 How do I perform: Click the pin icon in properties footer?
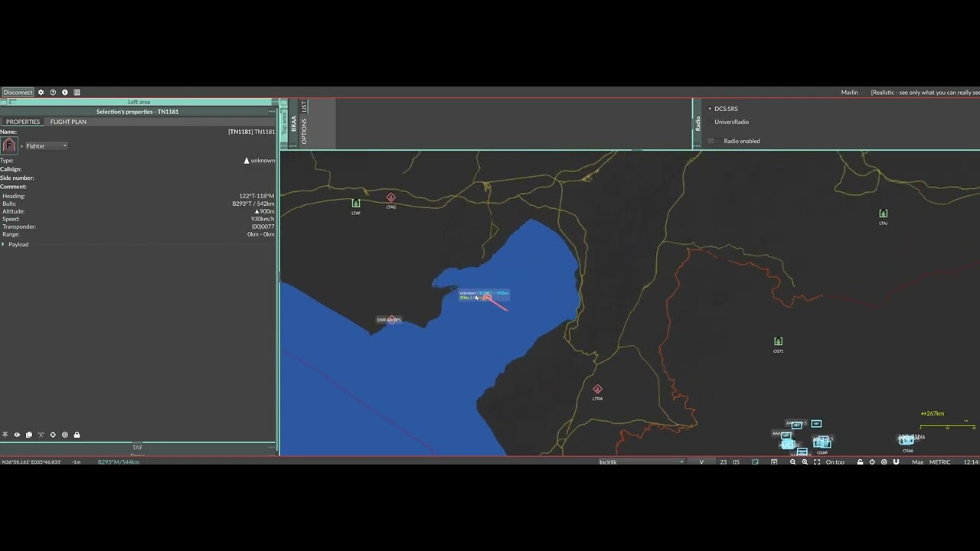pyautogui.click(x=5, y=435)
